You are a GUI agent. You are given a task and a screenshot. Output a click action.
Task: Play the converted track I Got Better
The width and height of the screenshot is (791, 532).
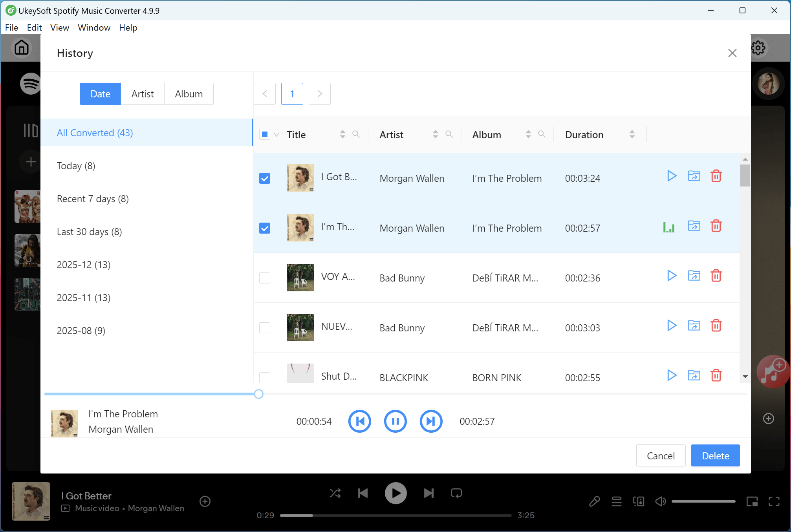tap(672, 176)
